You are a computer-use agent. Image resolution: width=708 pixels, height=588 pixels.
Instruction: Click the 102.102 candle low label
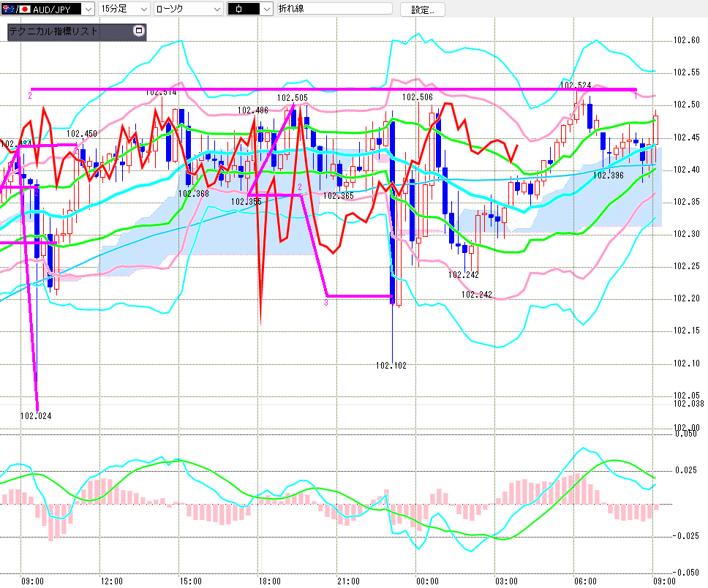(x=391, y=365)
